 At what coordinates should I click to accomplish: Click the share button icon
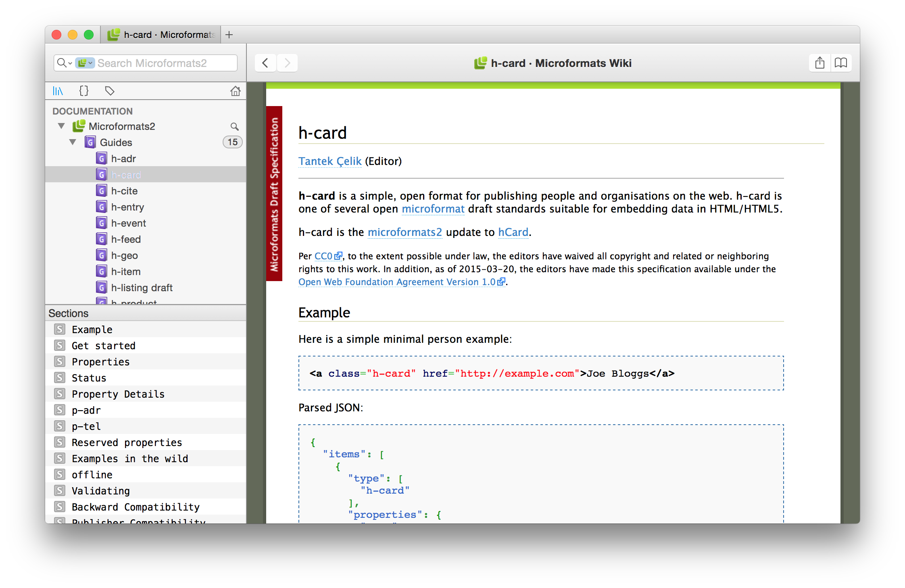pos(820,63)
